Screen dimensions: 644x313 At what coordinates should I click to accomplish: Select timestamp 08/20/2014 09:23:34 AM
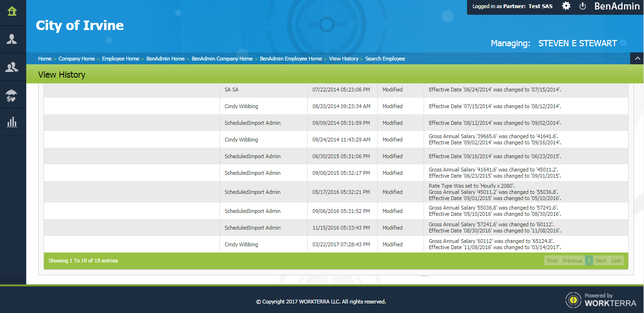pyautogui.click(x=341, y=106)
